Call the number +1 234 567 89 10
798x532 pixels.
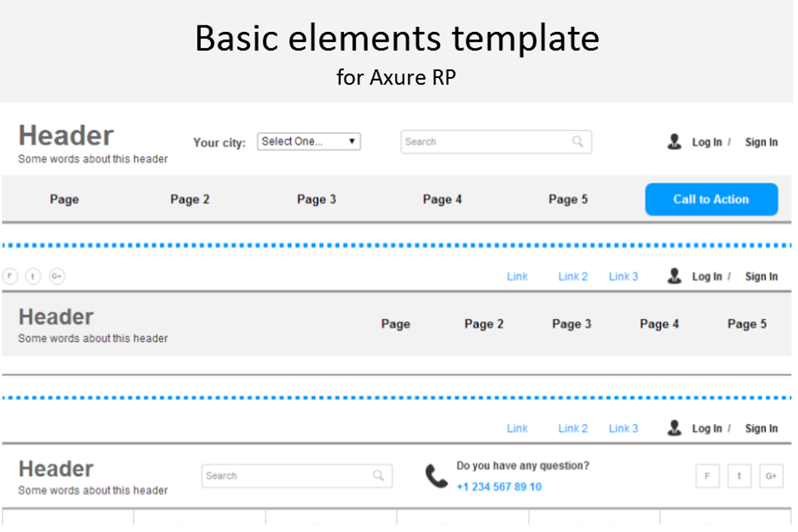500,487
